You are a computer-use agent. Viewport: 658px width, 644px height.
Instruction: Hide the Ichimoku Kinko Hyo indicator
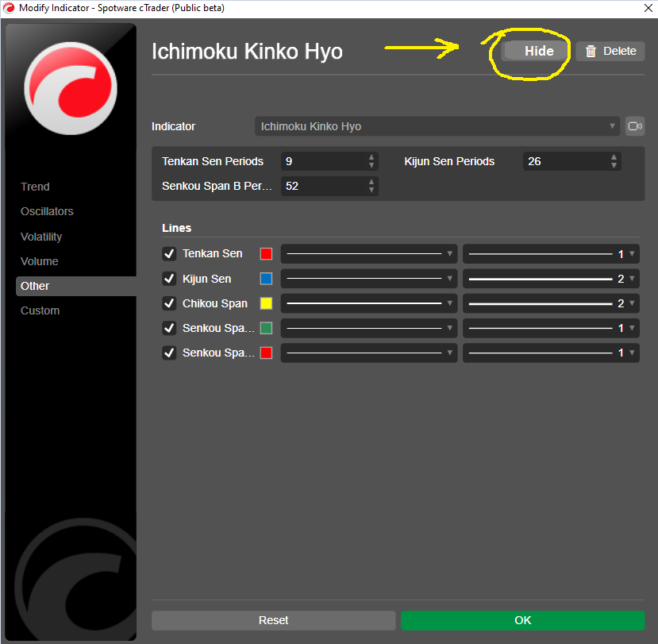click(535, 51)
